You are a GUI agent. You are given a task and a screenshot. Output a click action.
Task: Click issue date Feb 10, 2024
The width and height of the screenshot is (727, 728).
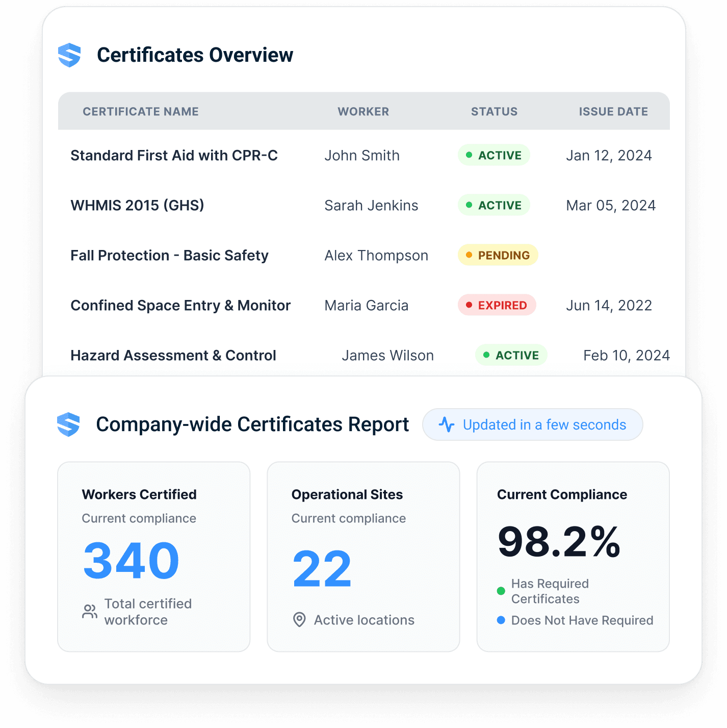point(627,355)
